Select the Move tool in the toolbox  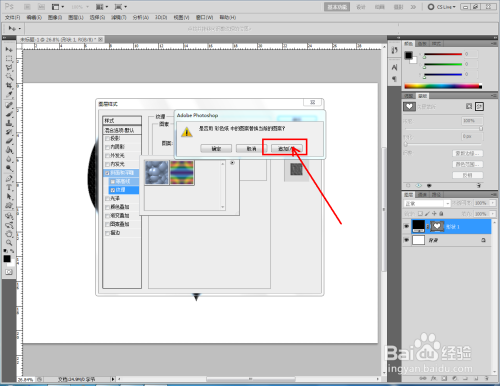(9, 49)
